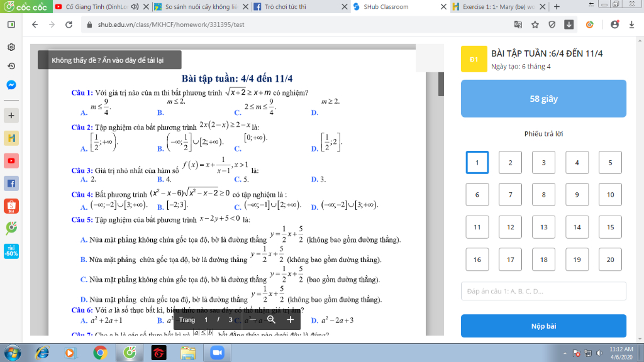Select question 16 on answer sheet
The height and width of the screenshot is (362, 644).
pyautogui.click(x=477, y=260)
